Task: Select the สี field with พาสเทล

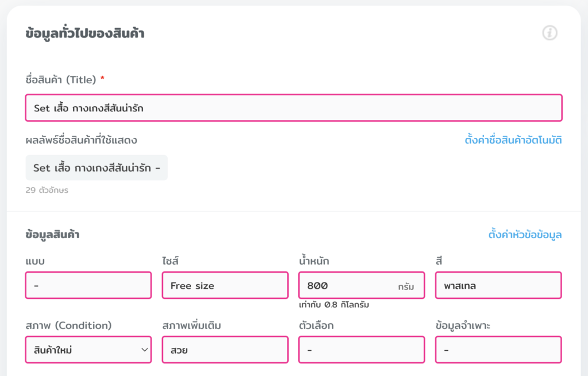Action: point(498,285)
